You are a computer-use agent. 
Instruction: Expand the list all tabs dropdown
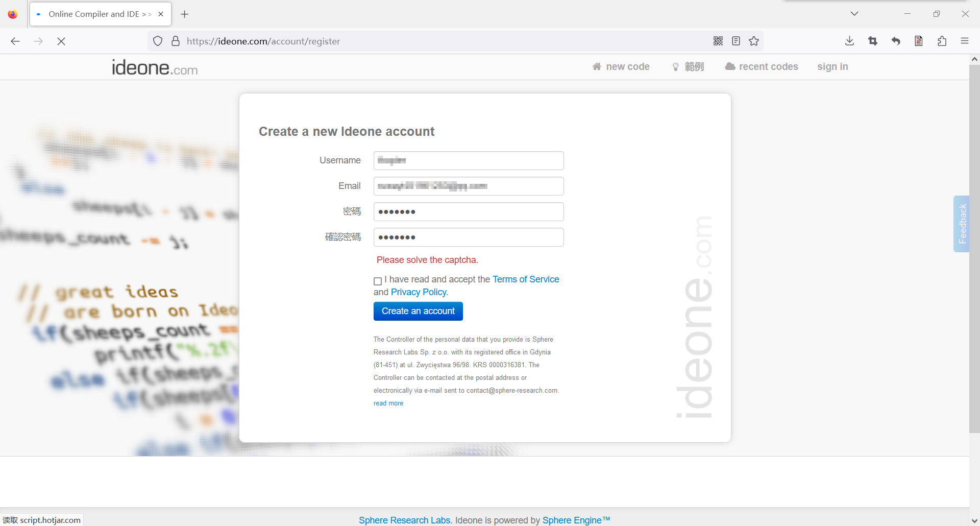point(854,14)
